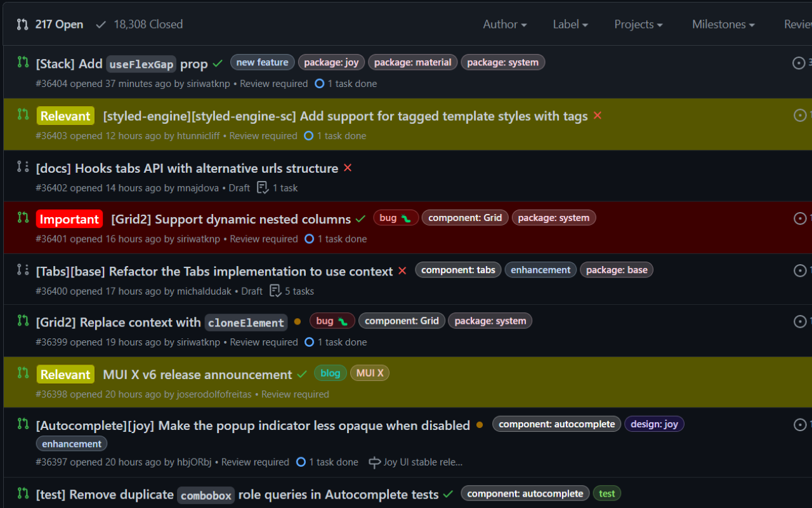Image resolution: width=812 pixels, height=508 pixels.
Task: Click the PR icon for Grid2 dynamic nested columns
Action: tap(23, 217)
